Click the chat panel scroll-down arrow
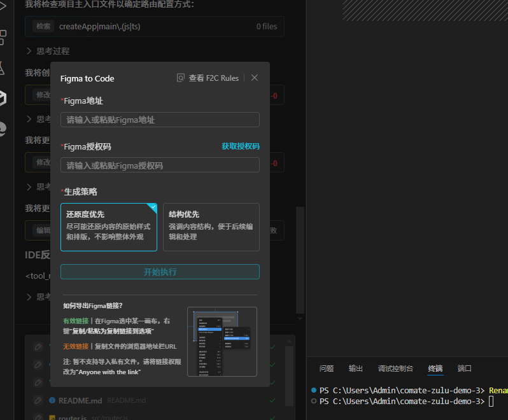The height and width of the screenshot is (420, 508). (300, 319)
